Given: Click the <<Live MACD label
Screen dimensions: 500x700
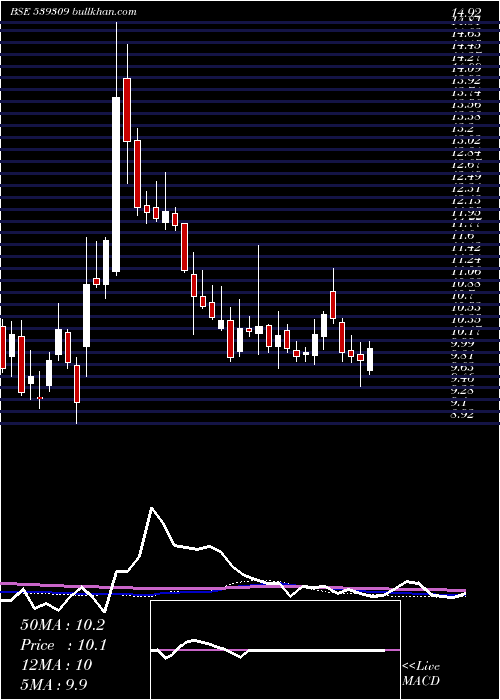Looking at the screenshot, I should (421, 674).
